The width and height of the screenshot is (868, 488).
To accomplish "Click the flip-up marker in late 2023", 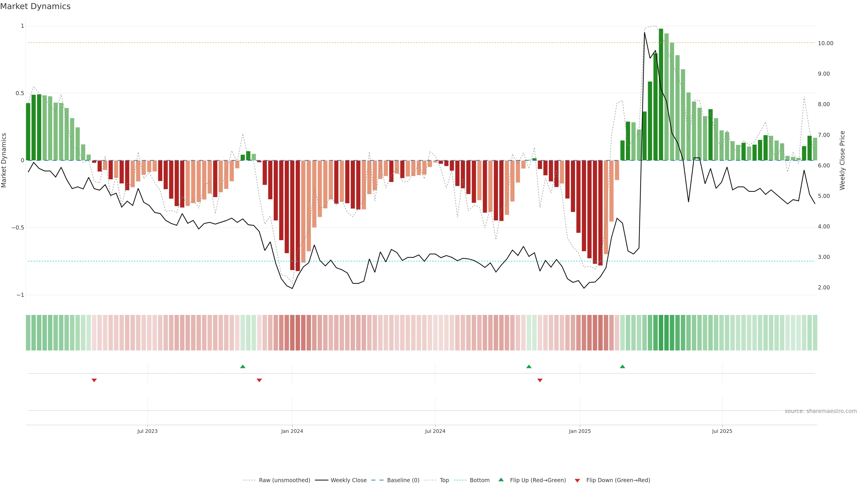I will coord(243,366).
